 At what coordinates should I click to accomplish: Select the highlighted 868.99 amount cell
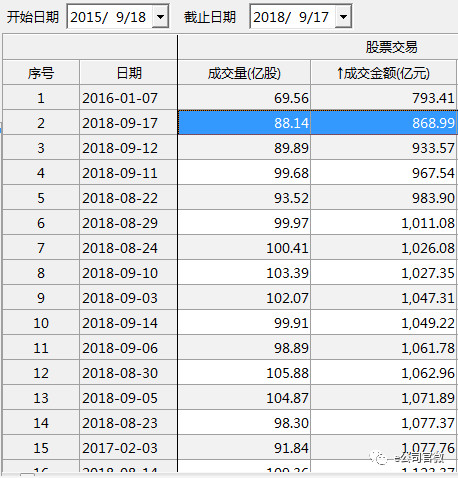pyautogui.click(x=384, y=123)
